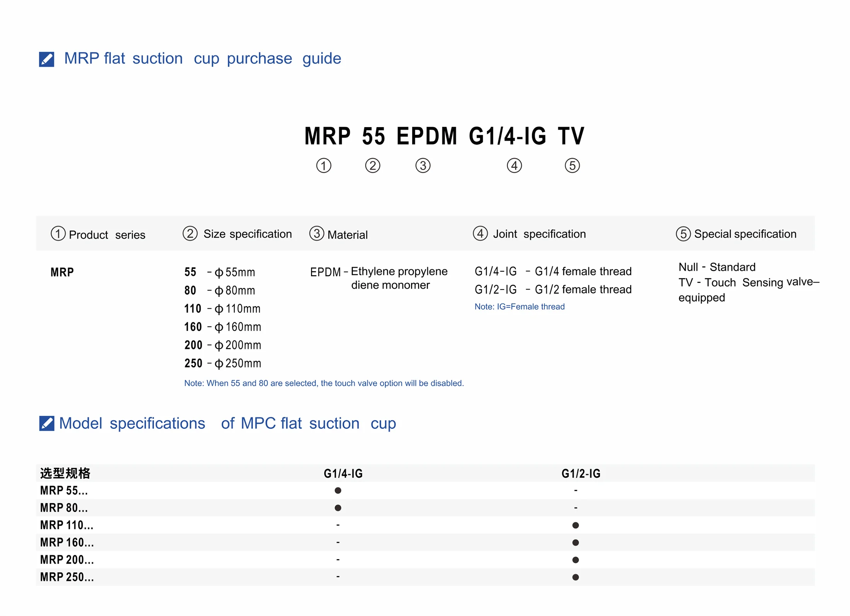Click the G1/2-IG column header in table
This screenshot has width=850, height=616.
581,473
